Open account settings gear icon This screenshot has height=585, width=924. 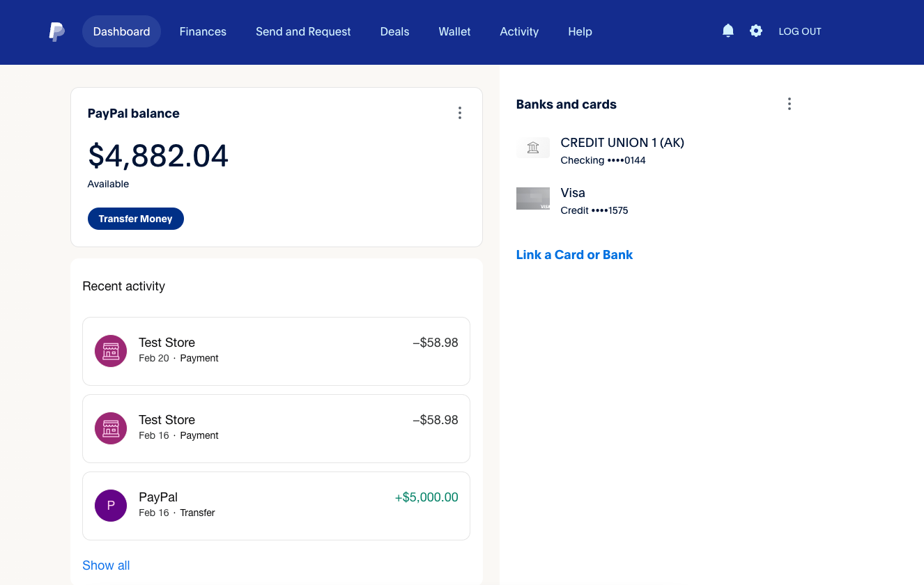756,31
